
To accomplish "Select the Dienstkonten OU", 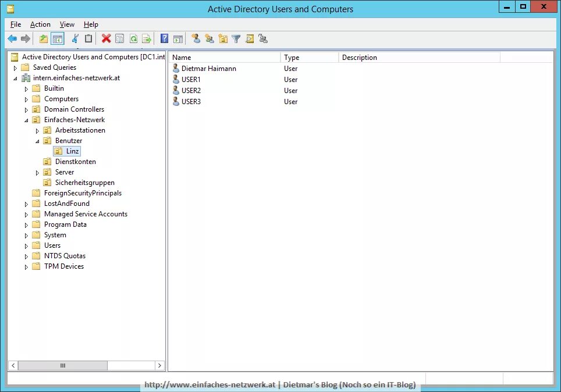I will click(76, 161).
